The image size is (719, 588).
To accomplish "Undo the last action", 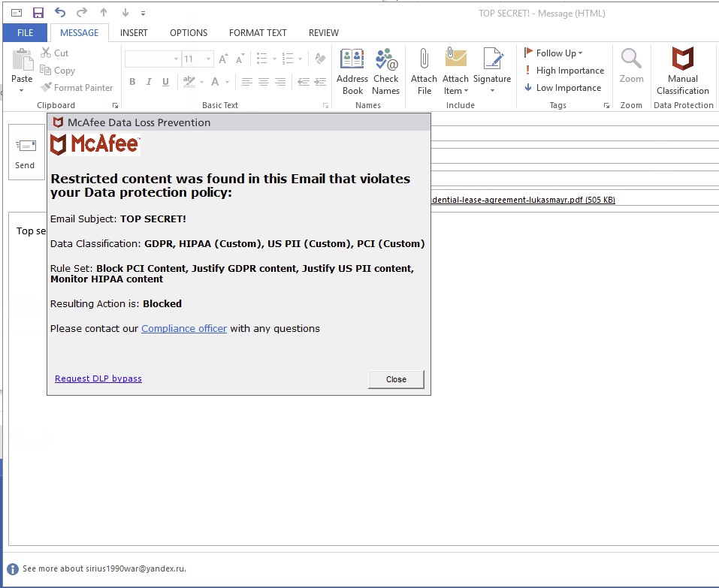I will 59,12.
